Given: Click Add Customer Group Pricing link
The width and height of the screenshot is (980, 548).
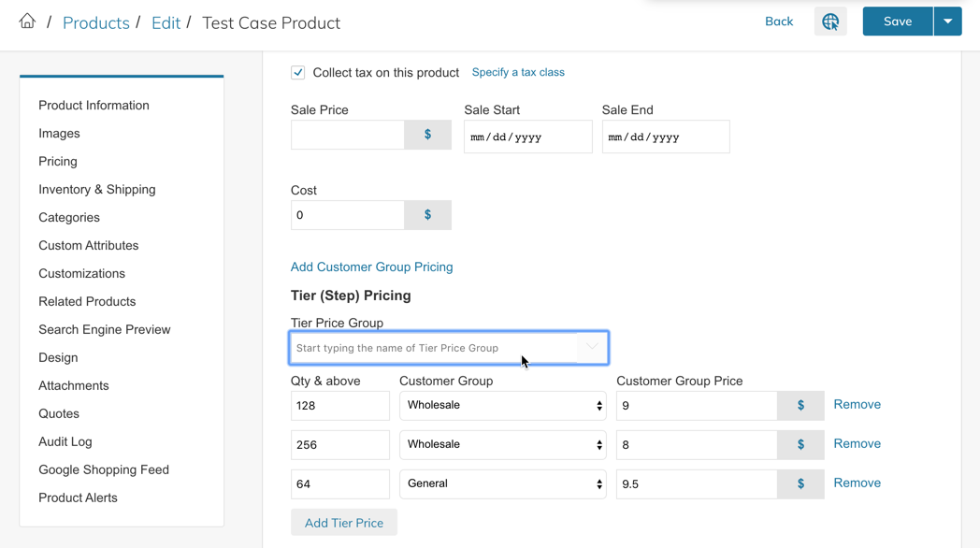Looking at the screenshot, I should 371,267.
